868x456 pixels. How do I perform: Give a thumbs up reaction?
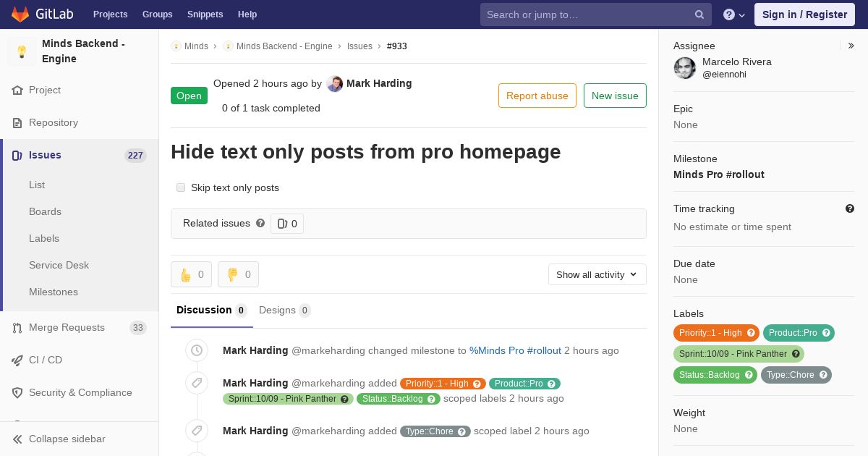point(191,274)
